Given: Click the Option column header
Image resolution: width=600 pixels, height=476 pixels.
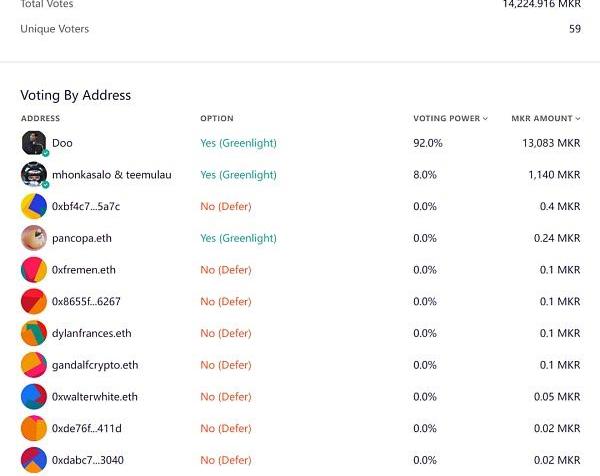Looking at the screenshot, I should point(216,119).
